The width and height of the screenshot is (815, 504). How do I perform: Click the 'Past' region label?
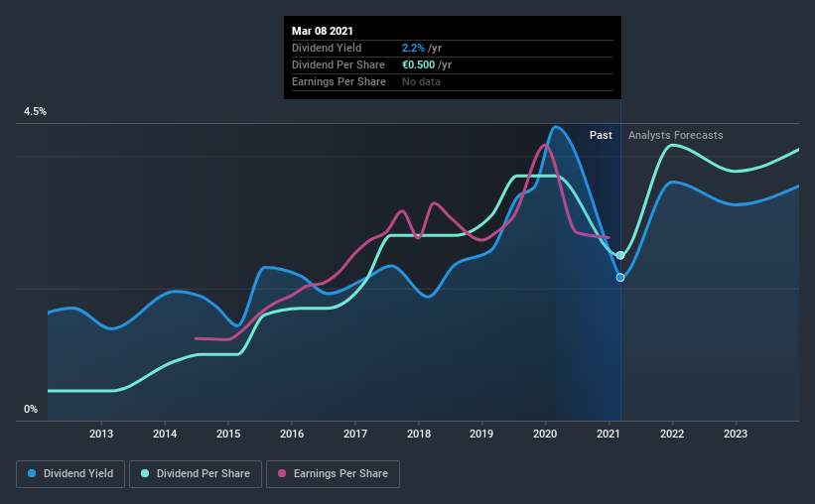(x=601, y=135)
